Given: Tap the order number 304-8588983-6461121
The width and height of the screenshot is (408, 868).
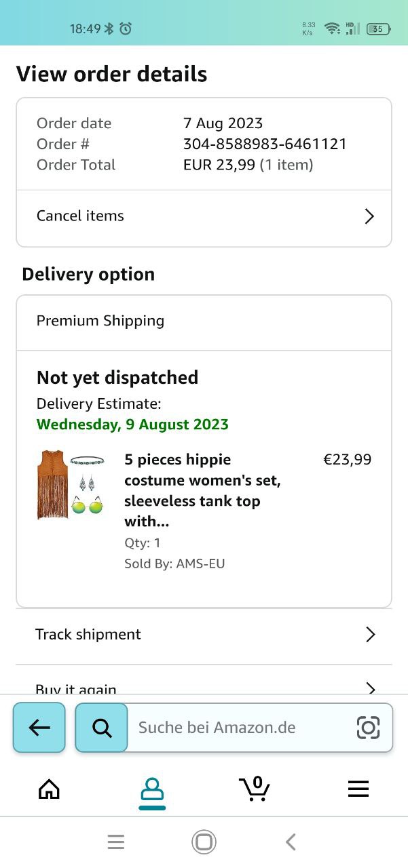Looking at the screenshot, I should [x=265, y=144].
